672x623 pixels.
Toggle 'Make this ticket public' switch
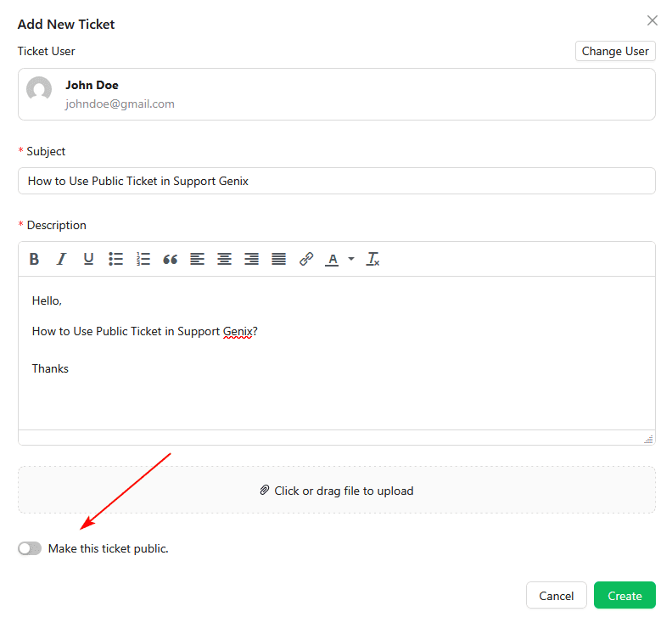click(30, 548)
